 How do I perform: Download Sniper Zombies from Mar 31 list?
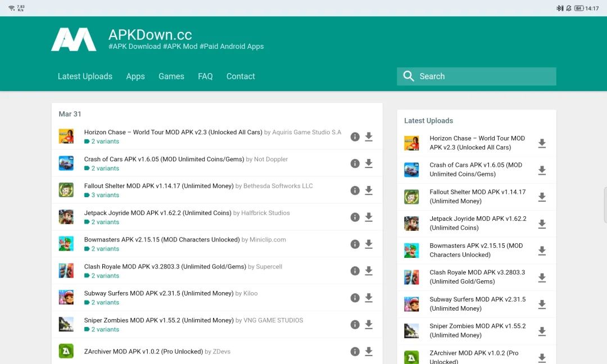369,325
